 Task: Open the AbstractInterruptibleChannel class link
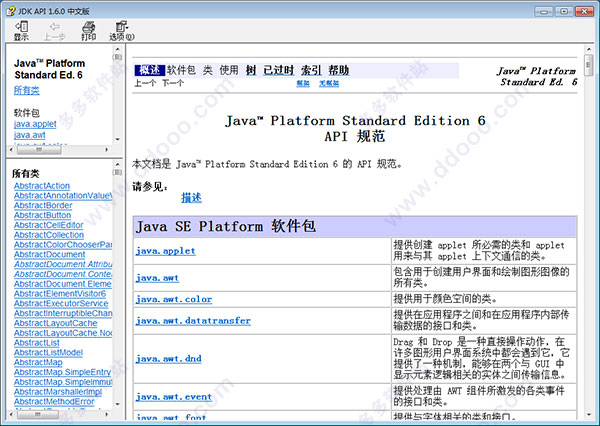tap(63, 313)
